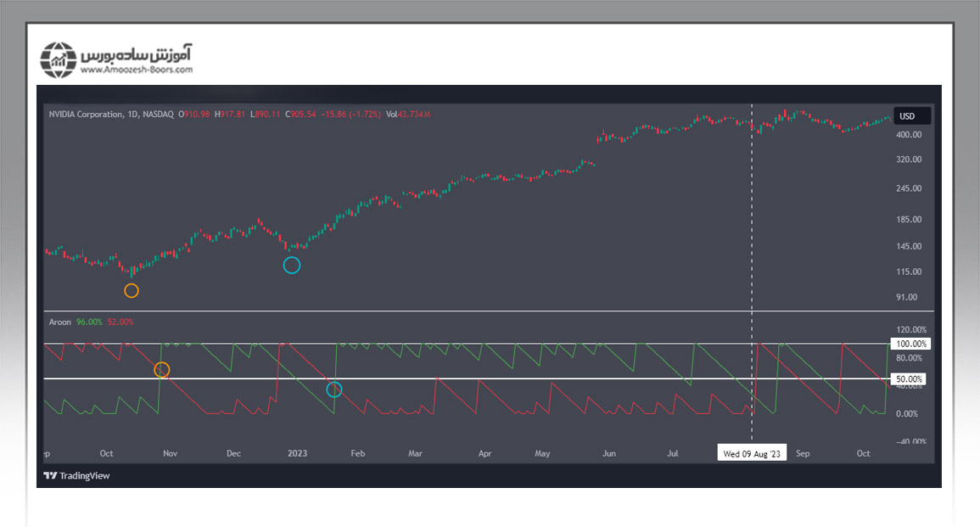
Task: Click the NVIDIA Corporation symbol title
Action: (x=85, y=115)
